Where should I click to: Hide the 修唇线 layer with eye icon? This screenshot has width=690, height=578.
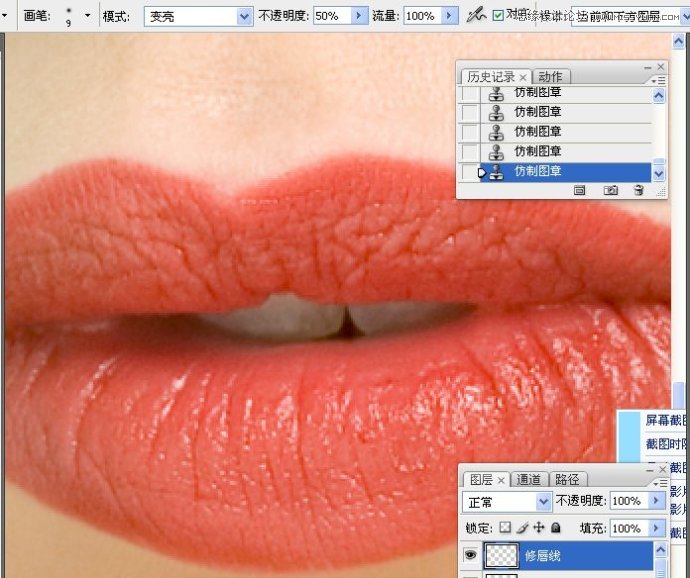click(x=470, y=555)
